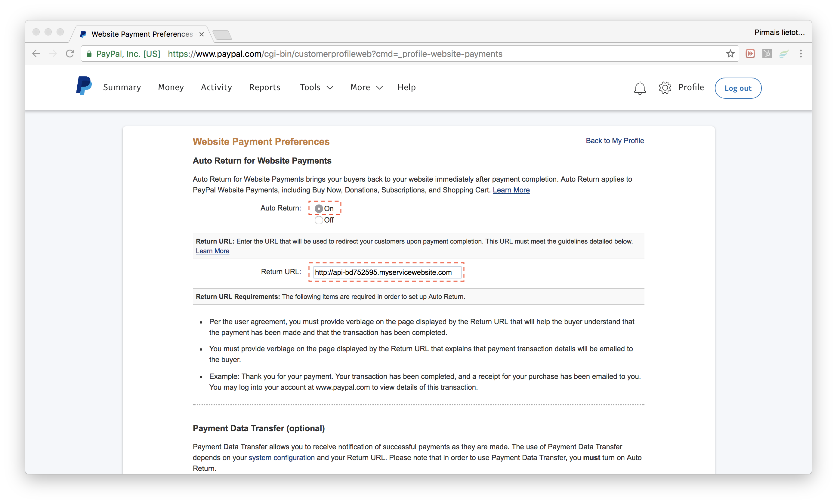Go back with browser back arrow

pyautogui.click(x=36, y=54)
